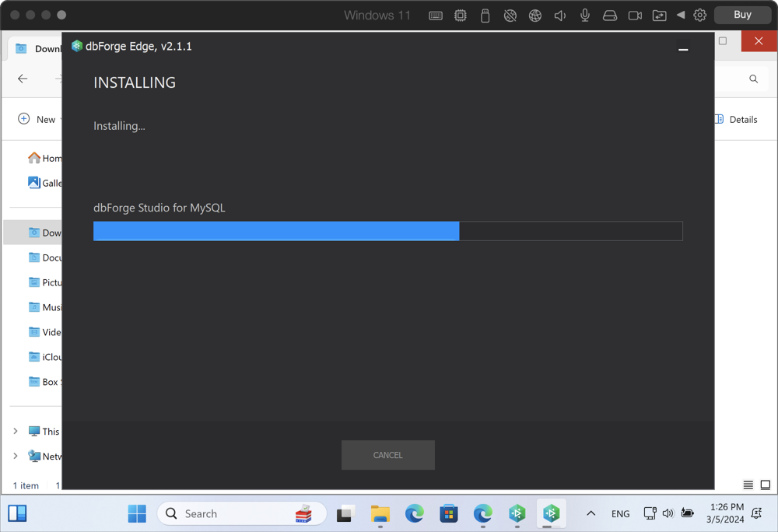Maximize the File Explorer window

coord(723,40)
